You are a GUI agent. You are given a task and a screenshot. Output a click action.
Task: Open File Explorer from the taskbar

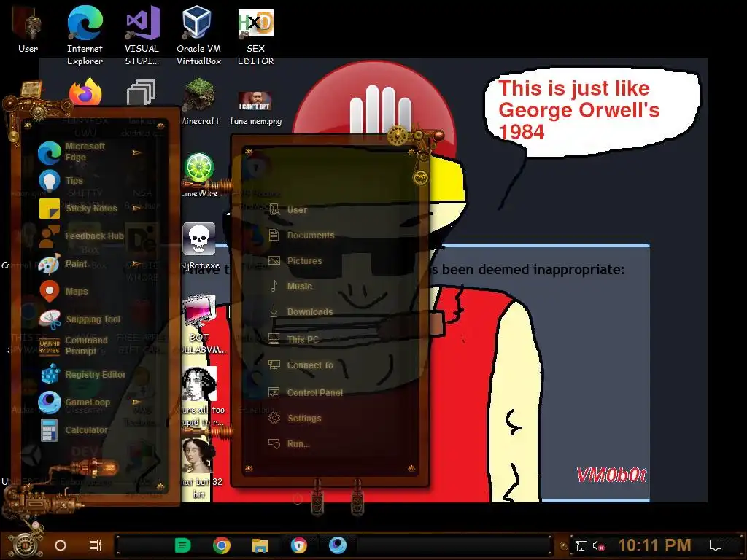(260, 545)
